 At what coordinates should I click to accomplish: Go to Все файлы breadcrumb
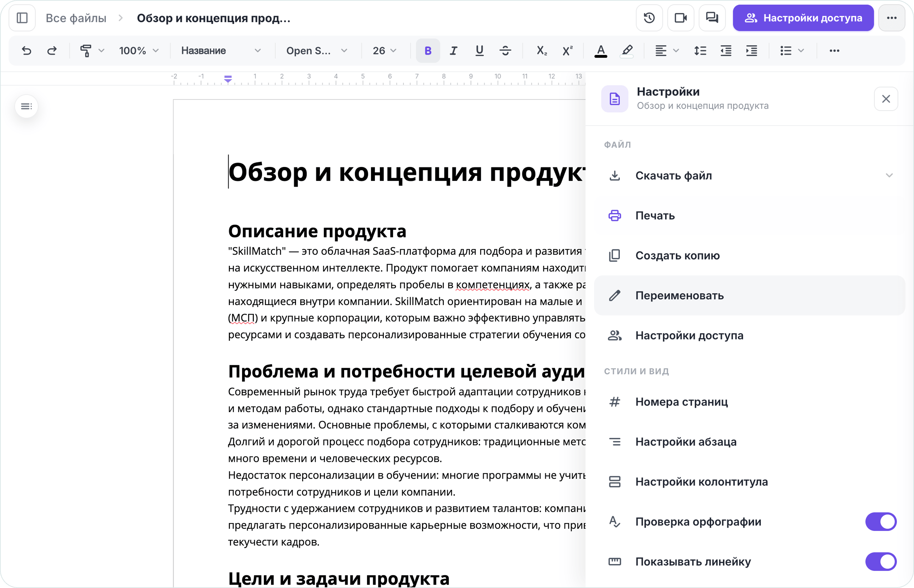click(x=76, y=18)
